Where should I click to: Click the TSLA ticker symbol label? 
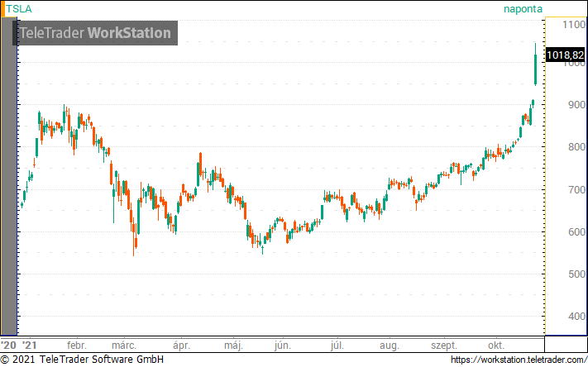(x=19, y=8)
